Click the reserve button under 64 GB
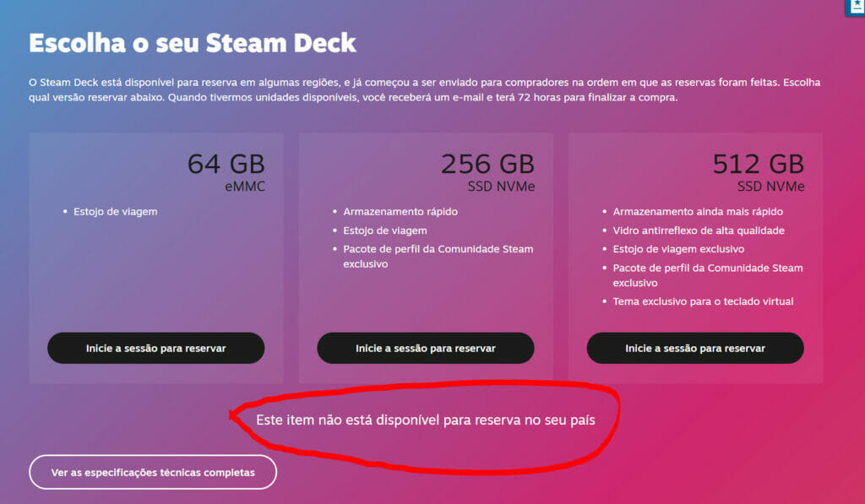This screenshot has height=504, width=865. 155,348
